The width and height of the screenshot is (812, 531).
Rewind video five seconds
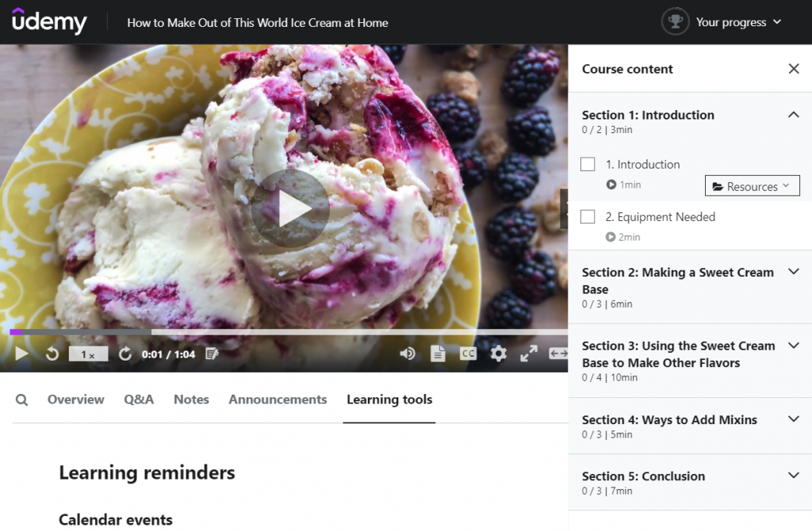[x=52, y=354]
